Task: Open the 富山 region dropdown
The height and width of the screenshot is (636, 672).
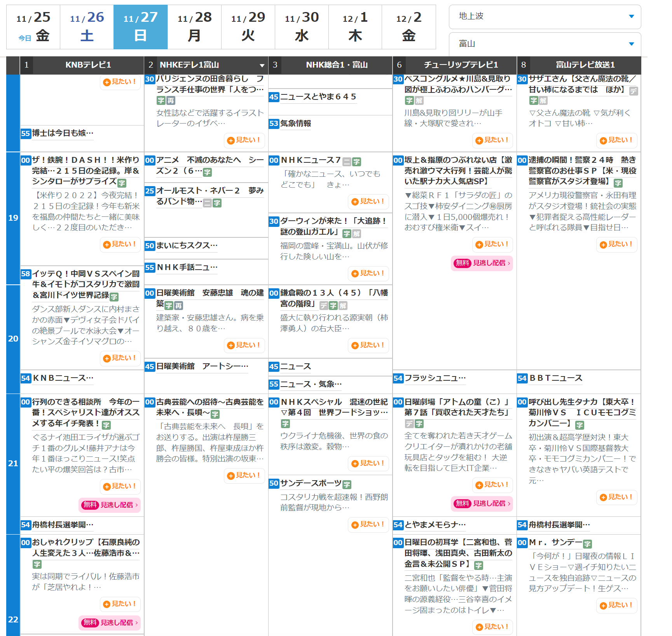Action: (545, 44)
